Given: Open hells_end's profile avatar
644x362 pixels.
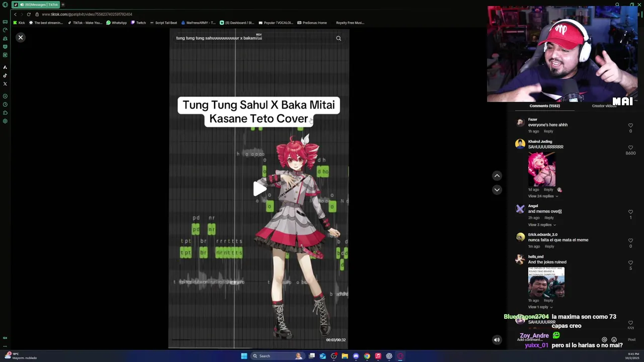Looking at the screenshot, I should tap(520, 259).
